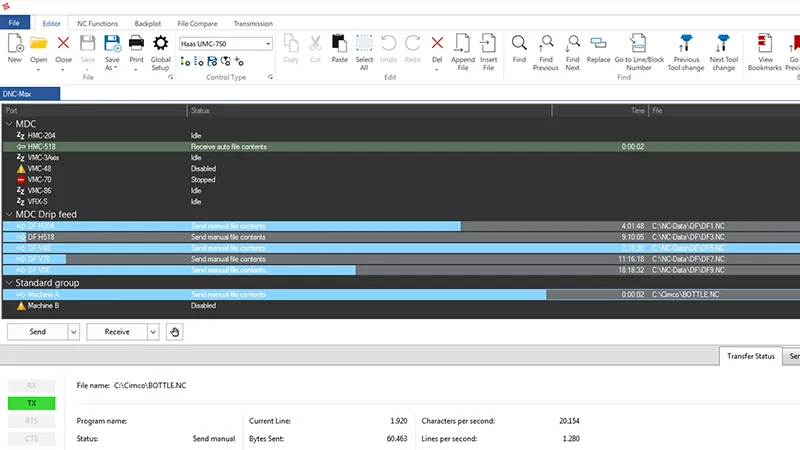Screen dimensions: 800x450
Task: Switch to the Backplot tab
Action: pyautogui.click(x=147, y=23)
